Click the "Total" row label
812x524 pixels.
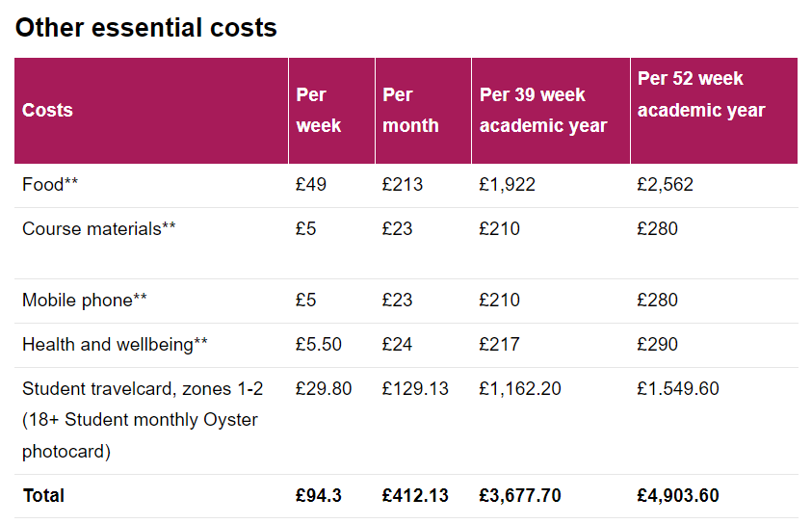point(43,495)
